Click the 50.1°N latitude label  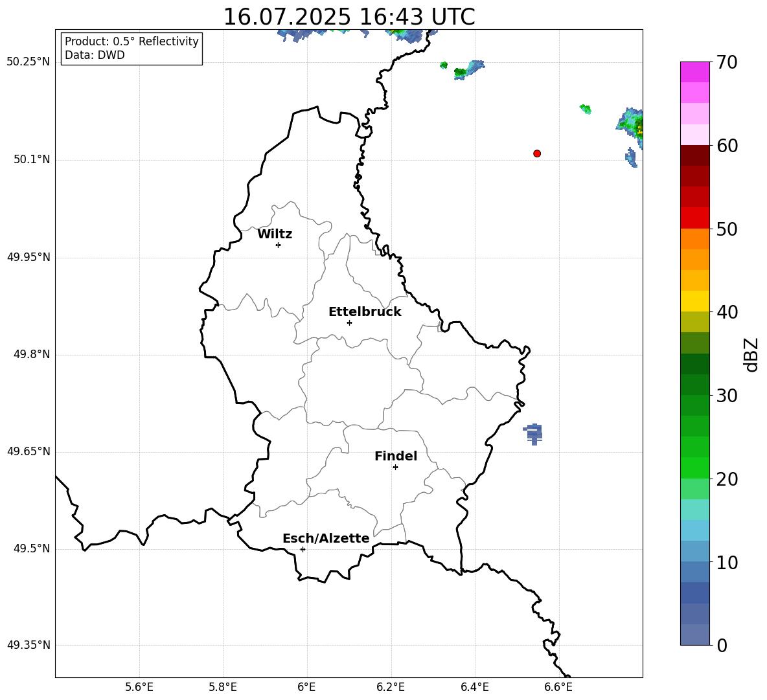[x=32, y=159]
